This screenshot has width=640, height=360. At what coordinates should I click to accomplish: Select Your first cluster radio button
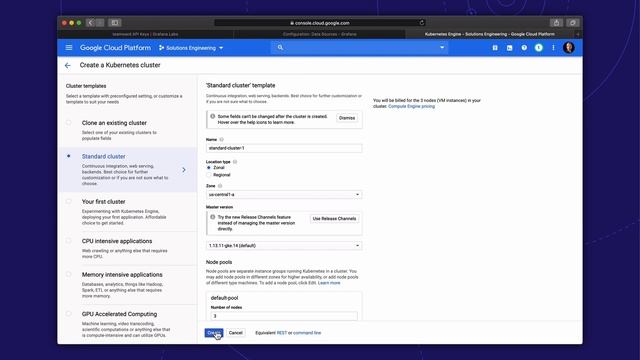point(69,202)
